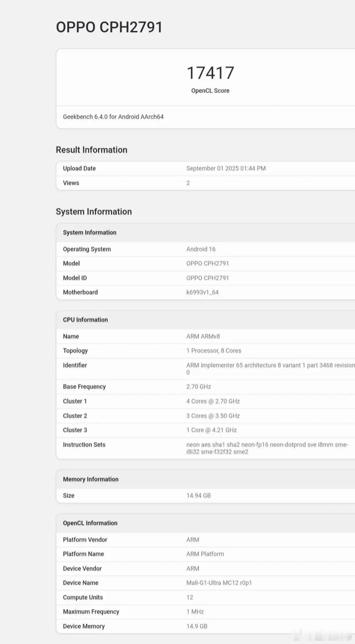Click the Platform Vendor label
The width and height of the screenshot is (355, 644).
pos(85,540)
